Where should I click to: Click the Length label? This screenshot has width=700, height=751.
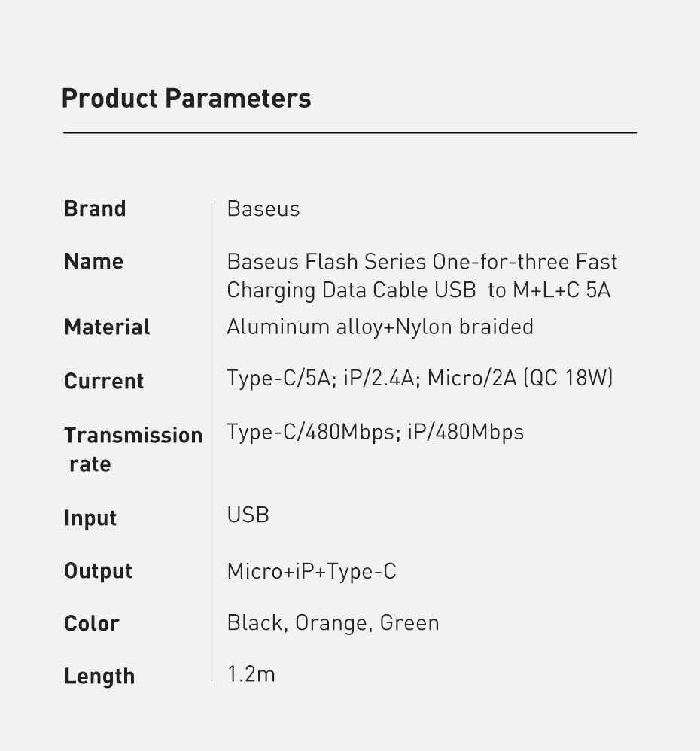(99, 677)
